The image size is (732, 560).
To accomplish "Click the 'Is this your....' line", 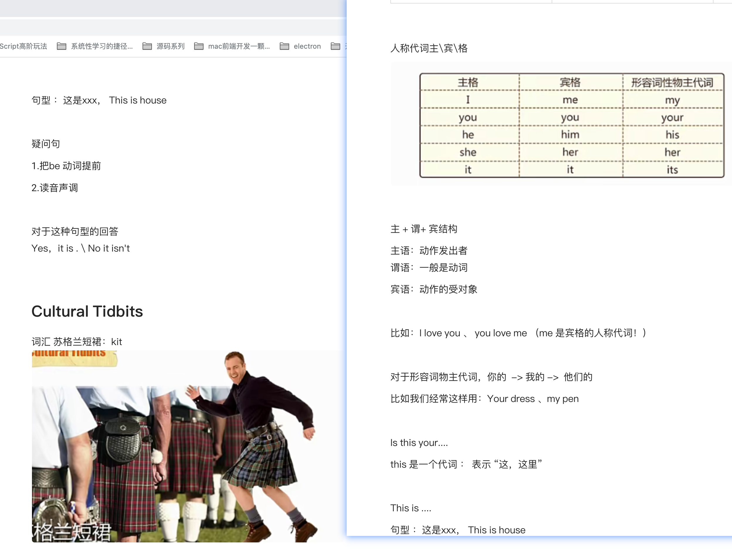I will coord(419,443).
